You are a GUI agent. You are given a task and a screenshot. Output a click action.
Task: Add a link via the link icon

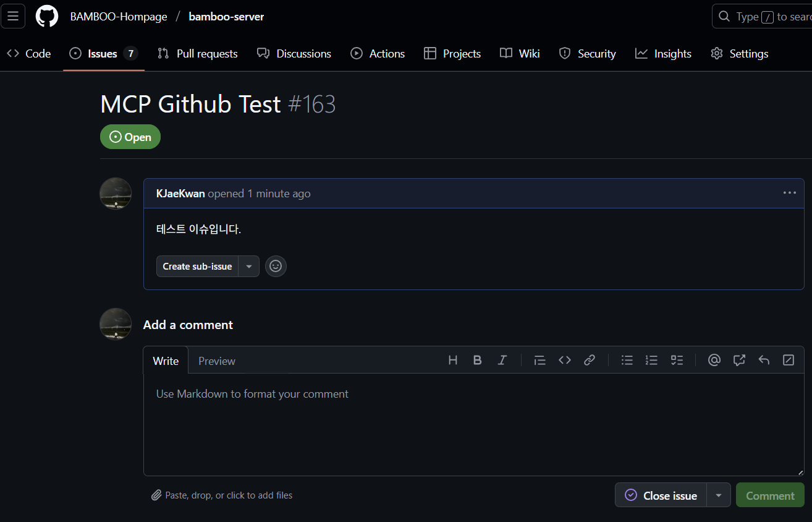pyautogui.click(x=590, y=360)
